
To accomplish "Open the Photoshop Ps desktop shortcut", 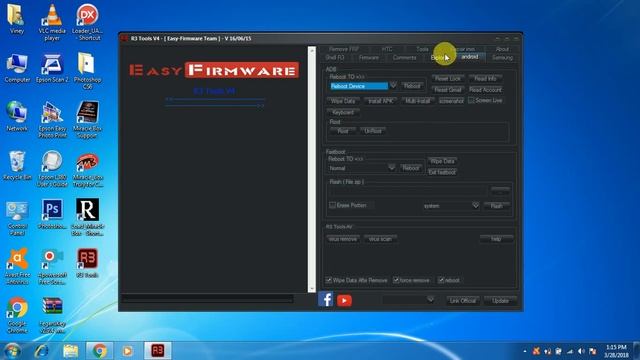I will pos(52,214).
